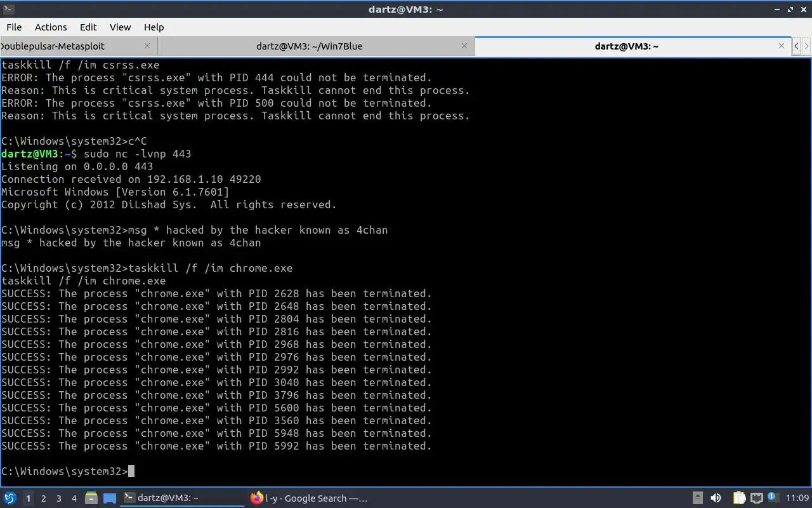The width and height of the screenshot is (812, 508).
Task: Open the View menu
Action: 120,27
